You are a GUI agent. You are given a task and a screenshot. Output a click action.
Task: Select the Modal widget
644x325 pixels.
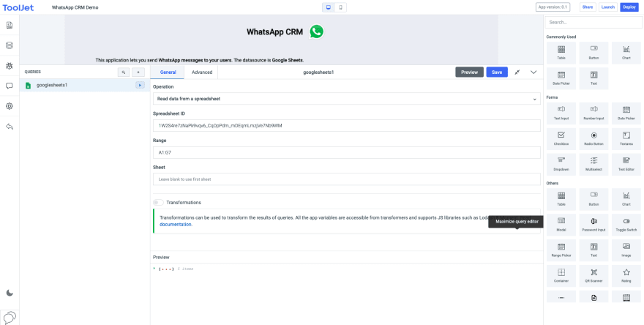(x=561, y=224)
